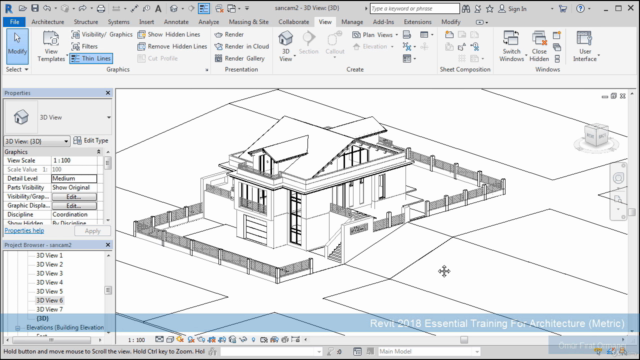
Task: Close the Properties palette
Action: click(x=108, y=93)
